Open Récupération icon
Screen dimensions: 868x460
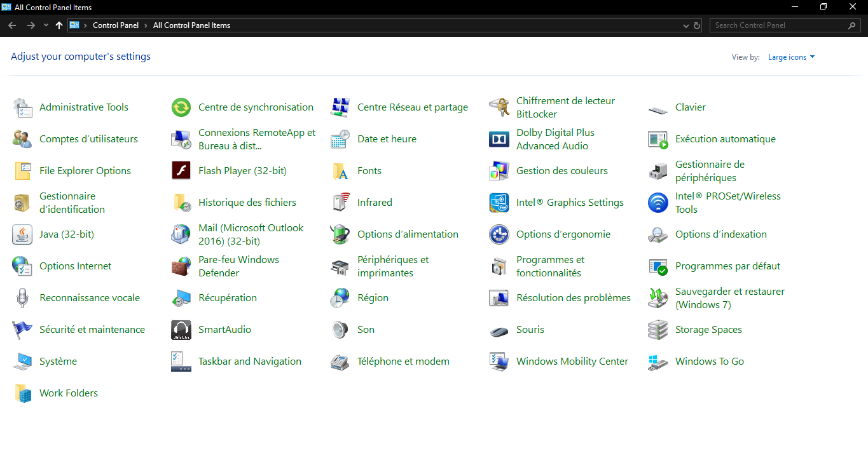181,298
